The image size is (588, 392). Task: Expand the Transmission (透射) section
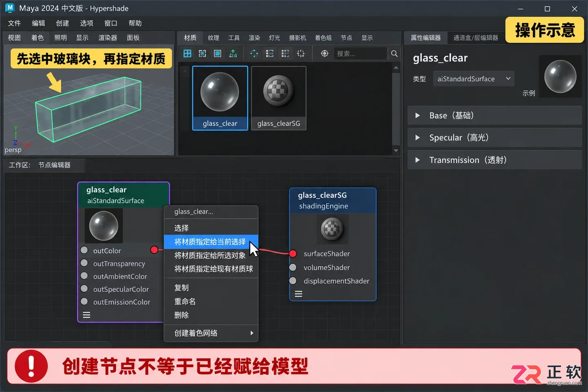417,160
